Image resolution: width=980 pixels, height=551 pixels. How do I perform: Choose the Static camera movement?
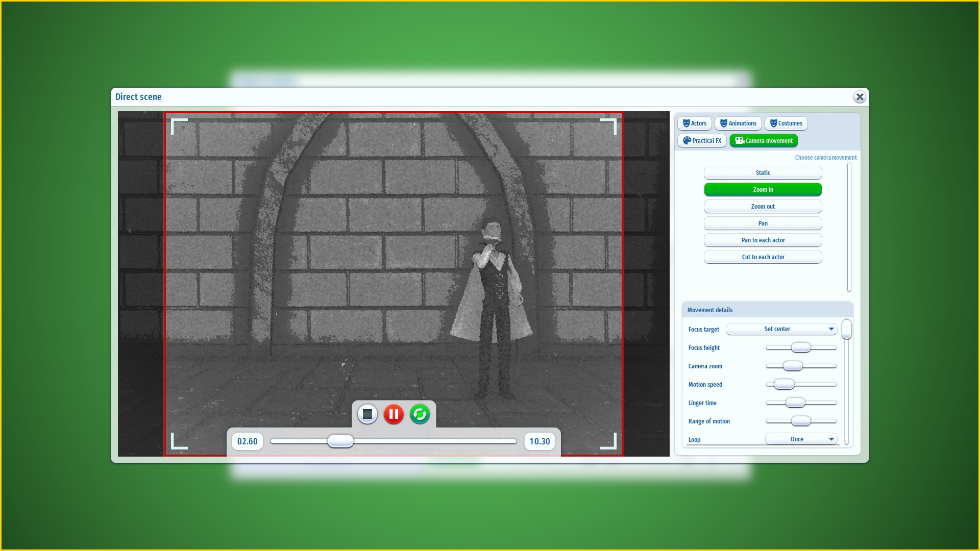[763, 173]
